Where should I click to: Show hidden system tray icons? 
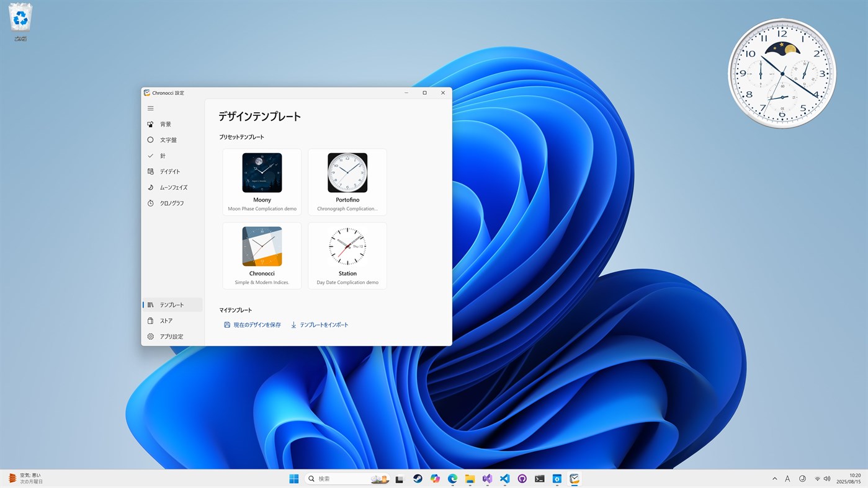(774, 479)
